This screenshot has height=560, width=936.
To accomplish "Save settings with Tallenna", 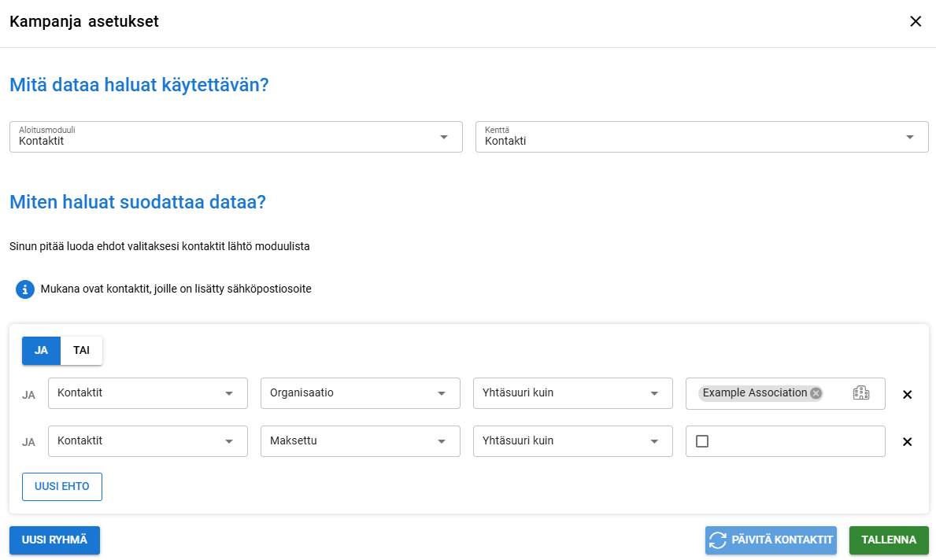I will [x=888, y=540].
